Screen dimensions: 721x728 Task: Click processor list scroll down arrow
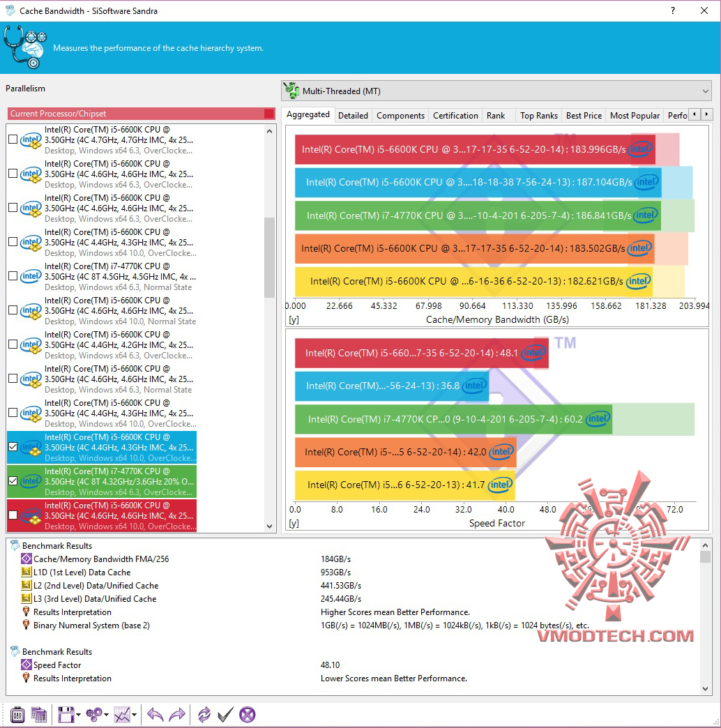point(269,526)
